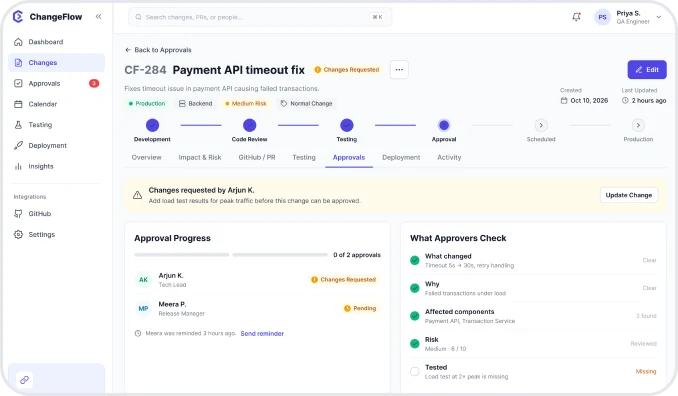Click the Send reminder link

[x=262, y=334]
